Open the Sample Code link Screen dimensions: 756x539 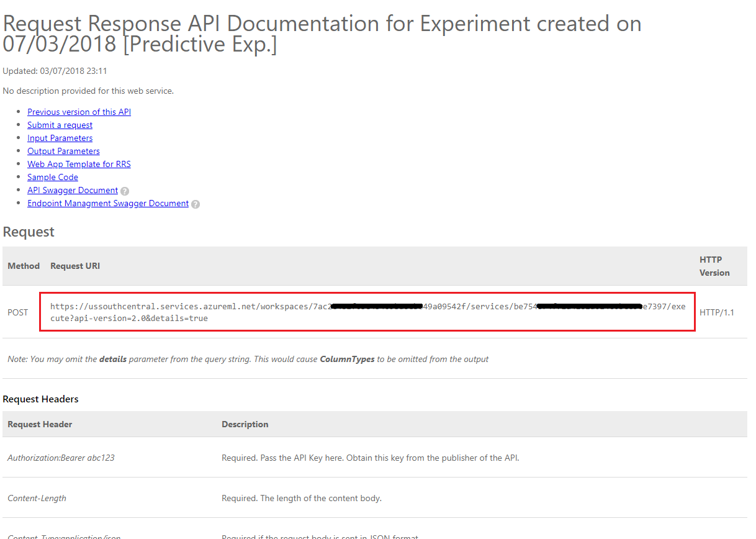[52, 177]
